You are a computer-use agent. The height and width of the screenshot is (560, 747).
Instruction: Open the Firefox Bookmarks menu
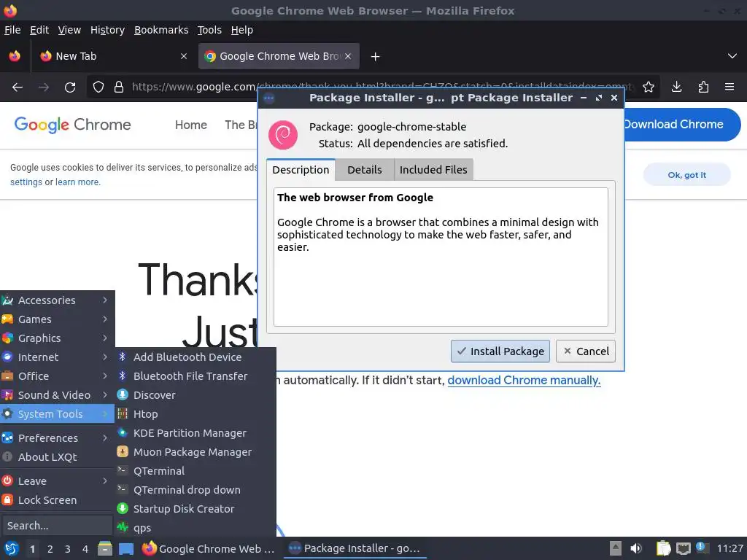[x=161, y=30]
